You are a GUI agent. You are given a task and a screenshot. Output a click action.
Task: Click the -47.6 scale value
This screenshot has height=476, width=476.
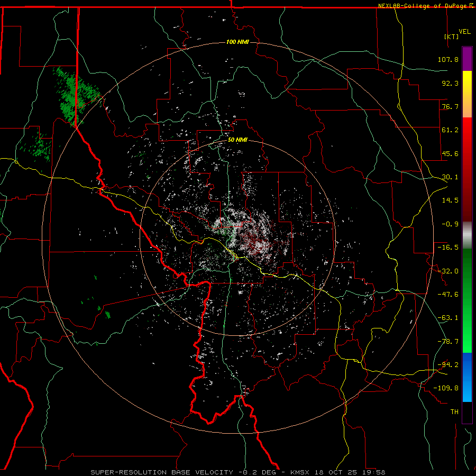tap(448, 295)
